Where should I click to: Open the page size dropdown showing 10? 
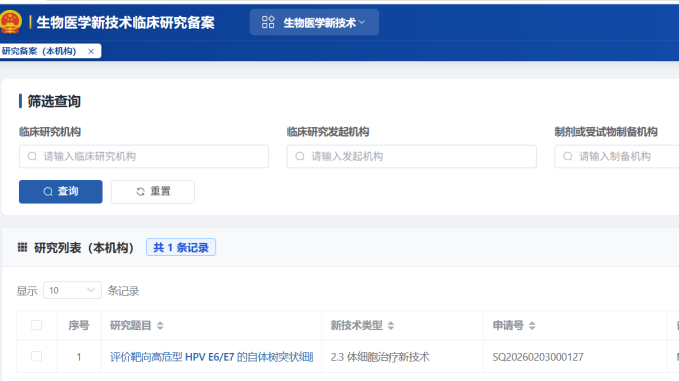pos(72,290)
